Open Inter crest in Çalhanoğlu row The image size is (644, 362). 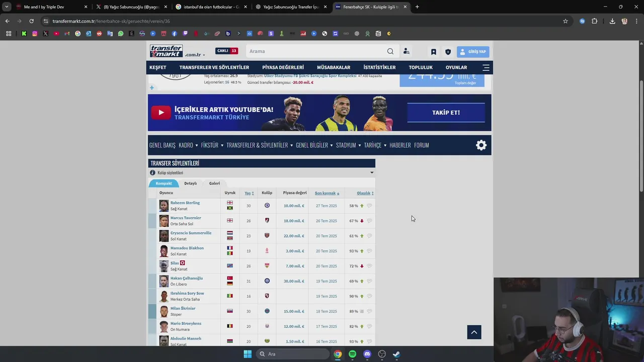pyautogui.click(x=267, y=281)
